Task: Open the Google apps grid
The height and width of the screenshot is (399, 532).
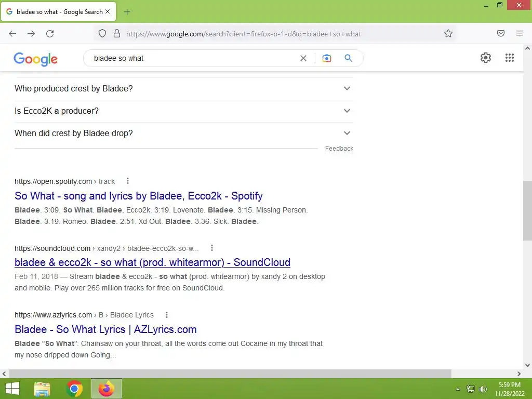Action: [509, 58]
